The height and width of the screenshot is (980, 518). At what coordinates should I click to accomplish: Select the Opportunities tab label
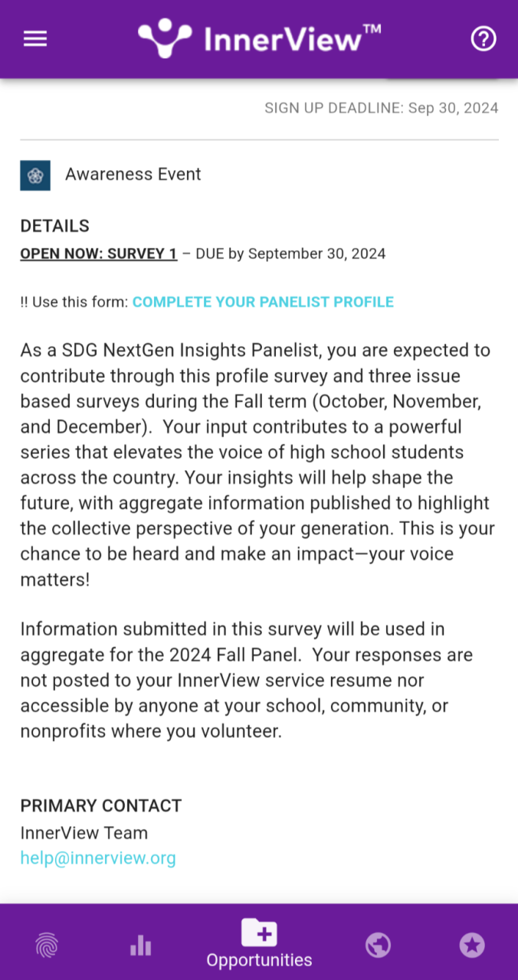[259, 960]
